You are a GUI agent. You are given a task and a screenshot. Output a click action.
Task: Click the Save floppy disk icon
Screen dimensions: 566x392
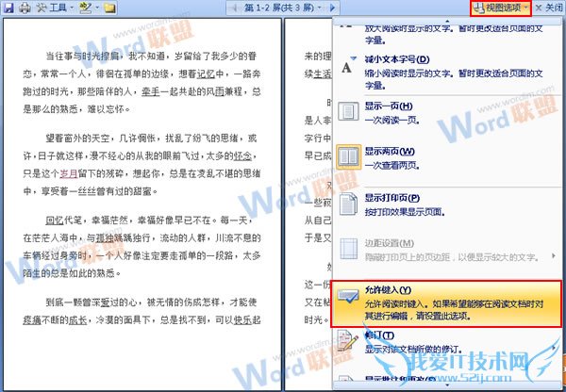point(8,8)
